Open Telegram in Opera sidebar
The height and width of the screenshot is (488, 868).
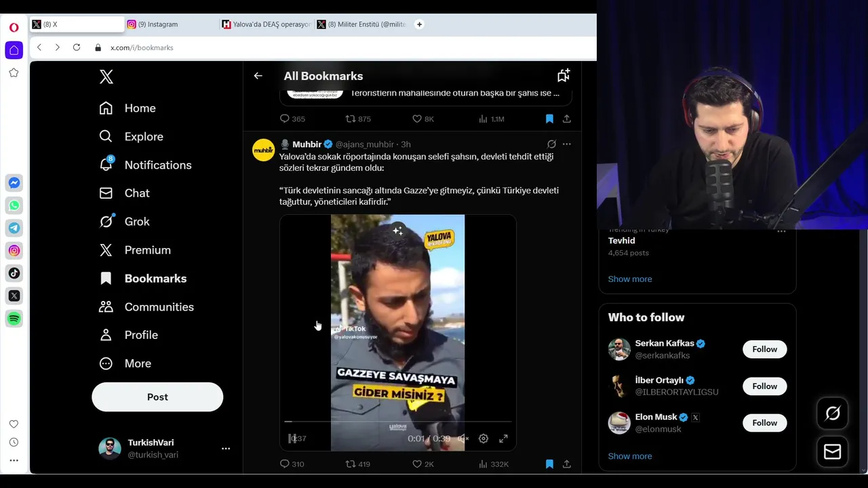[14, 228]
